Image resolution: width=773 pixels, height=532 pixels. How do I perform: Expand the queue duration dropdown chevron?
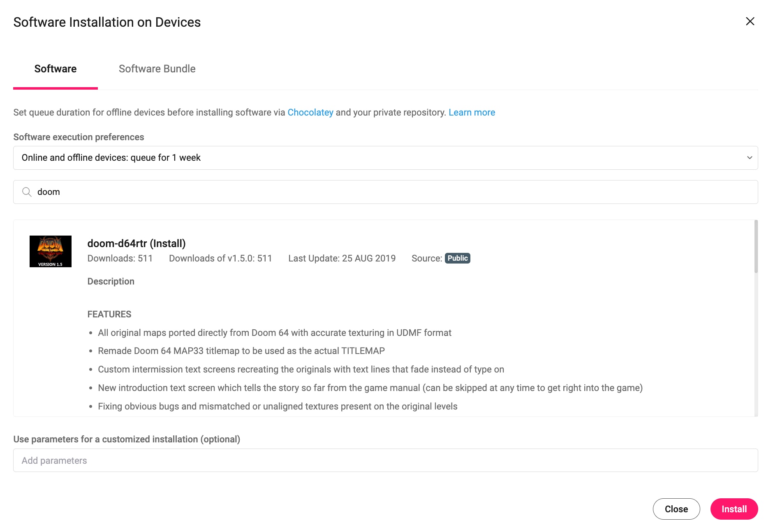(x=749, y=158)
